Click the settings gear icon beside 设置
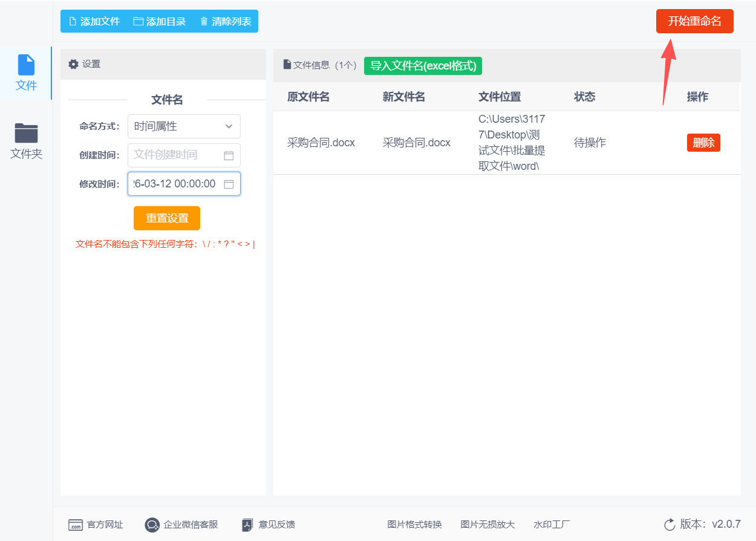The height and width of the screenshot is (541, 756). pos(74,64)
